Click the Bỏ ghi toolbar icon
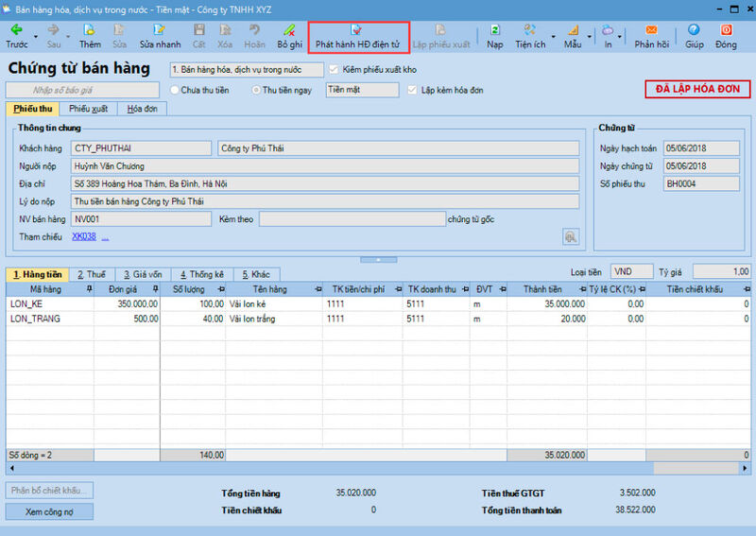756x536 pixels. [289, 31]
